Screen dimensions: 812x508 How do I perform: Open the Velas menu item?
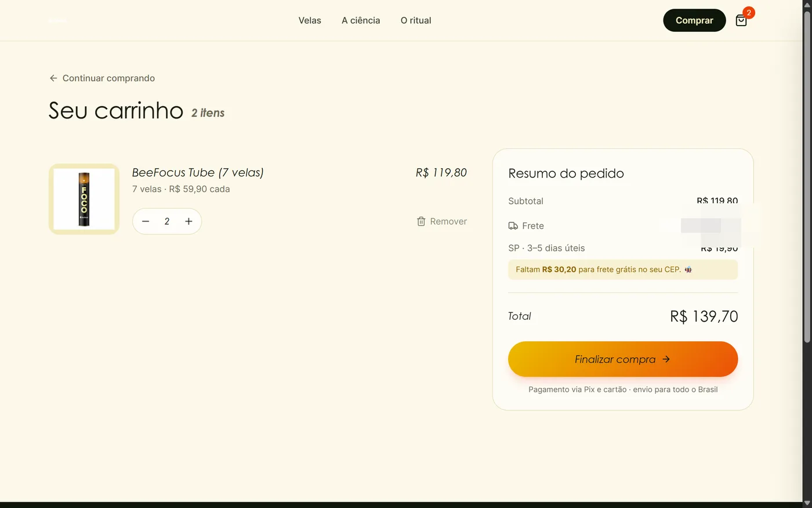pyautogui.click(x=310, y=20)
